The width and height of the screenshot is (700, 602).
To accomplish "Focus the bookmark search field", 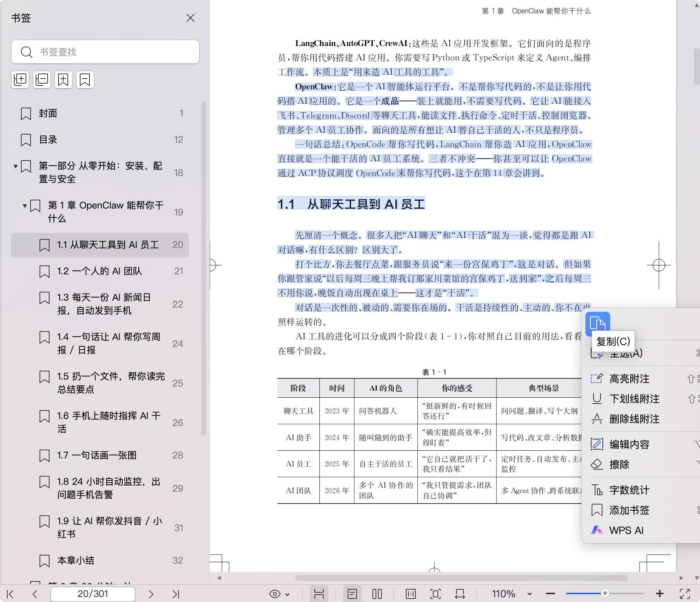I will 105,52.
